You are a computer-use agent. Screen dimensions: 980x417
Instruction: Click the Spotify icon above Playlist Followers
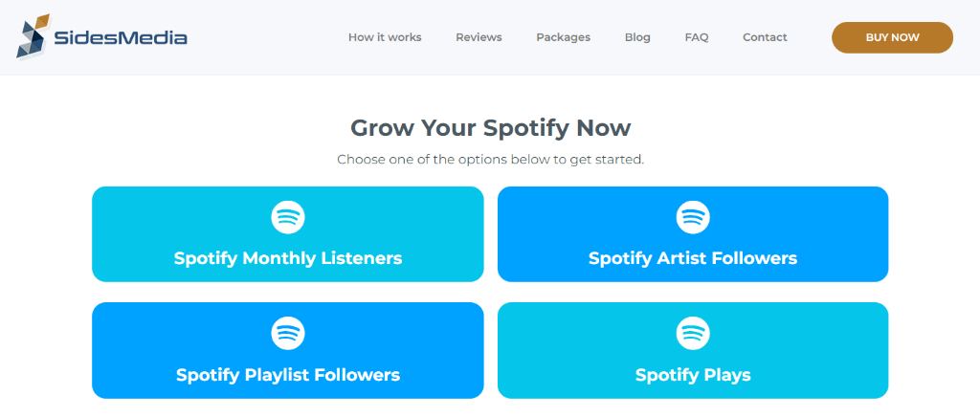point(287,333)
